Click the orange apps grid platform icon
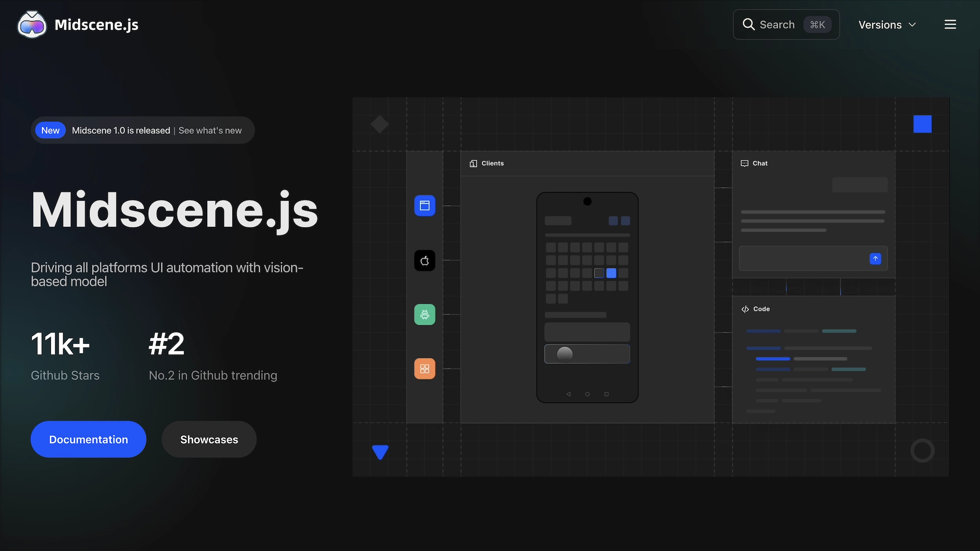The height and width of the screenshot is (551, 980). click(424, 368)
